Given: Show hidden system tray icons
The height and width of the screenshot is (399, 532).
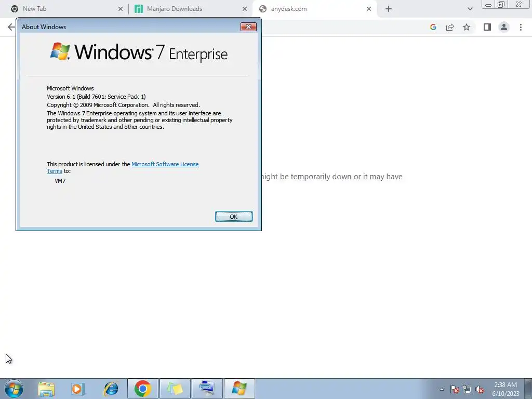Looking at the screenshot, I should click(442, 390).
